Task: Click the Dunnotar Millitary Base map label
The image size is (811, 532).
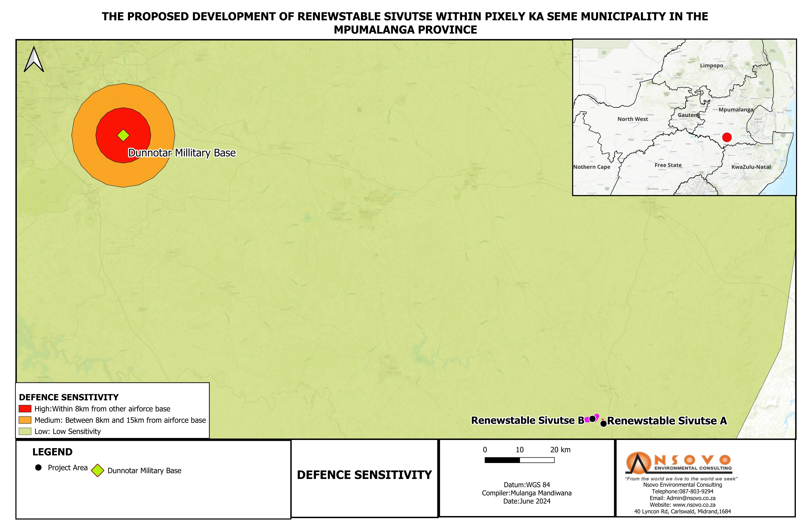Action: click(x=182, y=153)
